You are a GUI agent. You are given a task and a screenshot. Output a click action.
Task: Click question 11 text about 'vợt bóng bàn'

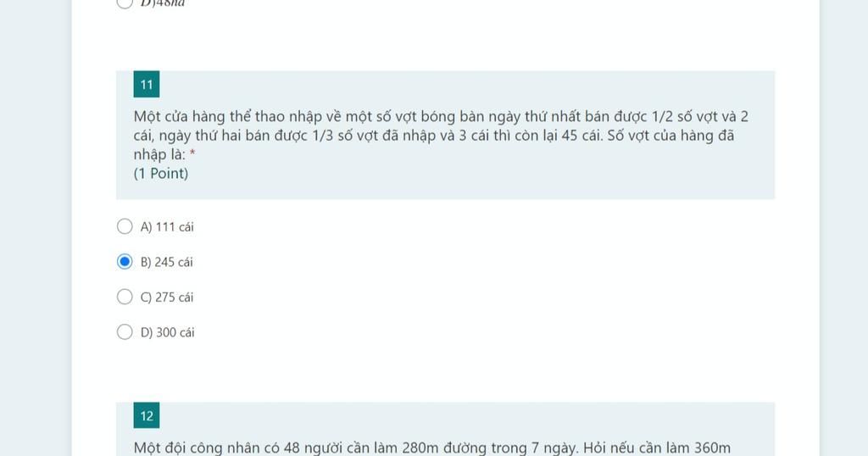(x=441, y=135)
